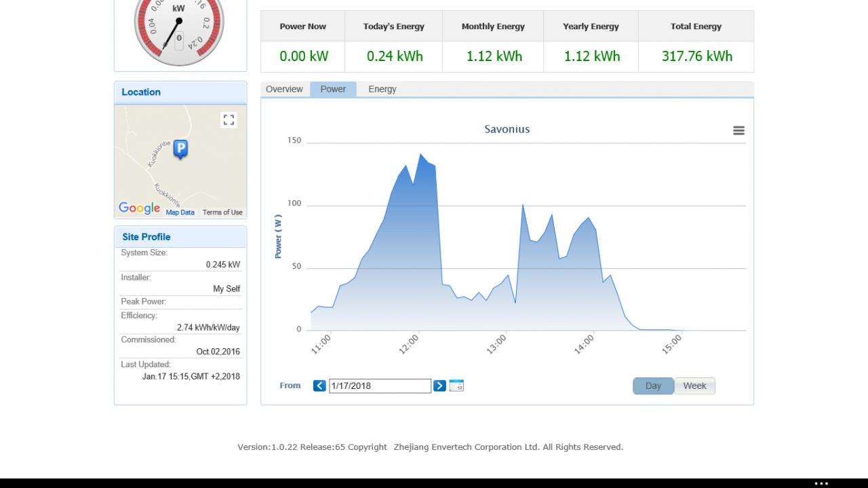Go to next date with right arrow
The height and width of the screenshot is (488, 868).
[x=439, y=386]
